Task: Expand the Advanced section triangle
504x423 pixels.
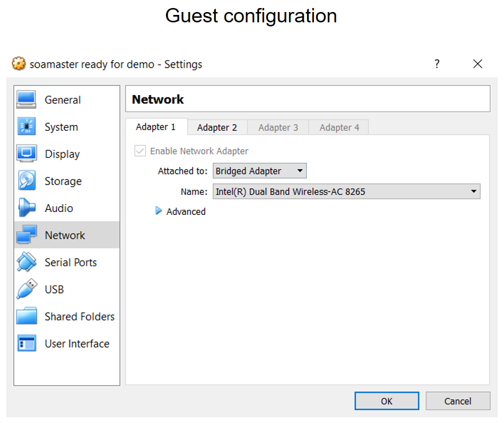Action: 159,211
